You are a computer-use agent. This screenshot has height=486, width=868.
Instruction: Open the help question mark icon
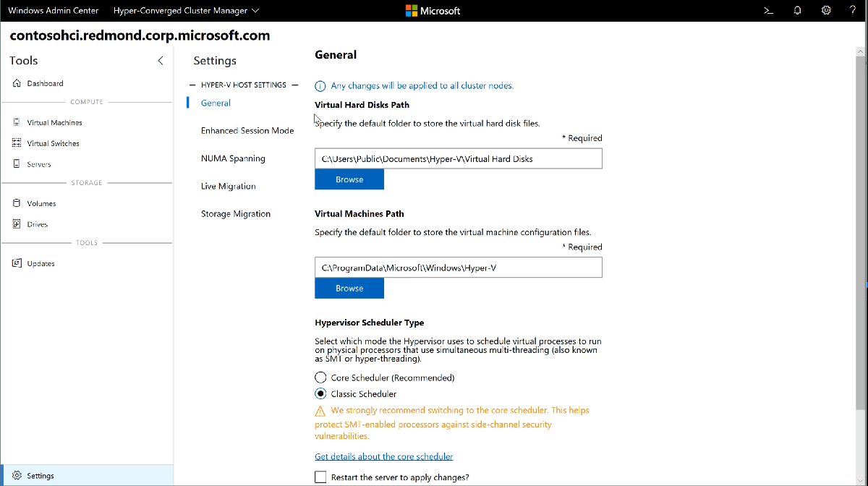852,10
